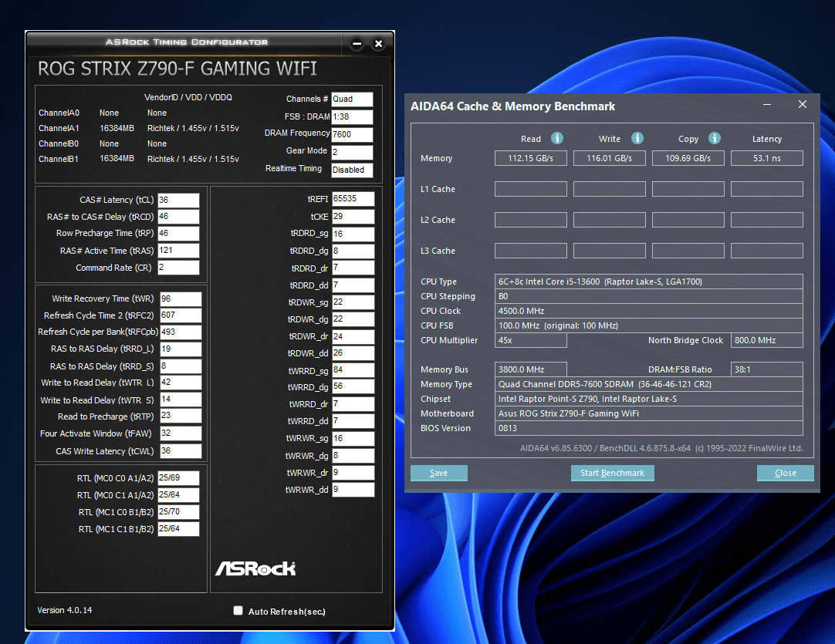Click the Realtime Timing Disabled field
The height and width of the screenshot is (644, 835).
[x=352, y=170]
